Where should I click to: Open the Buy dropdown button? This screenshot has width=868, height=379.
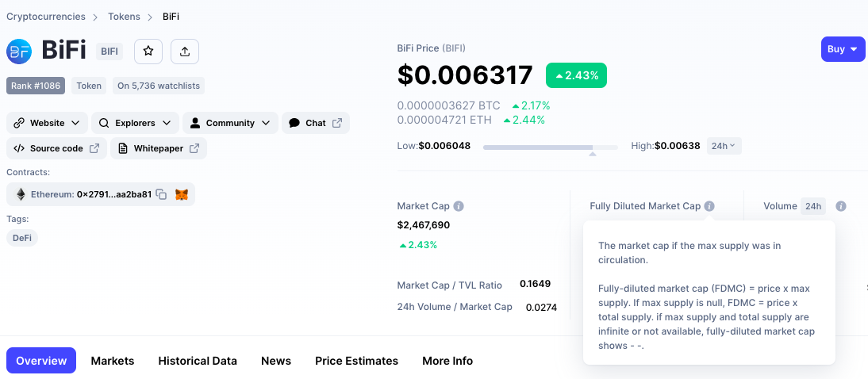(x=843, y=49)
